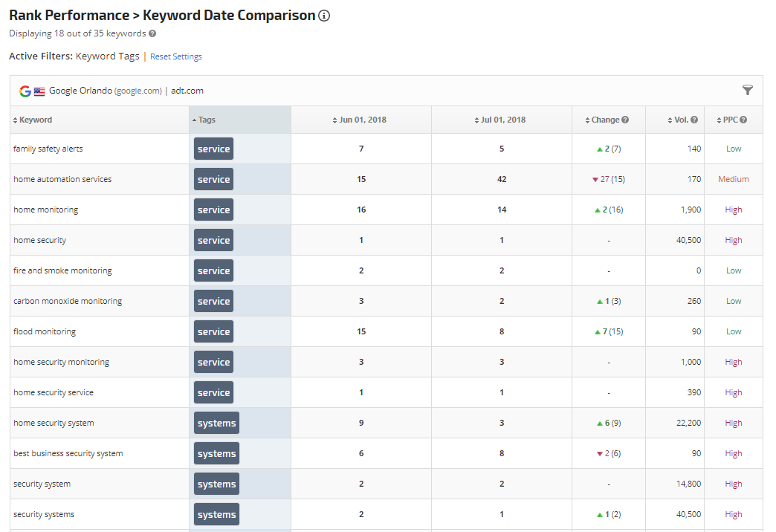
Task: Click the help icon next to keywords count
Action: click(152, 33)
